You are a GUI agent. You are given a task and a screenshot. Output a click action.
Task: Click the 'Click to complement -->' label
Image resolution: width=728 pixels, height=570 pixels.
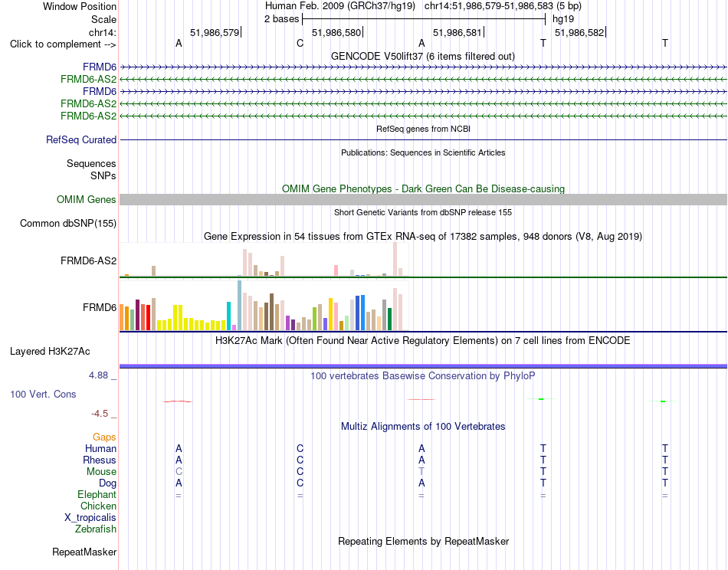click(x=63, y=44)
